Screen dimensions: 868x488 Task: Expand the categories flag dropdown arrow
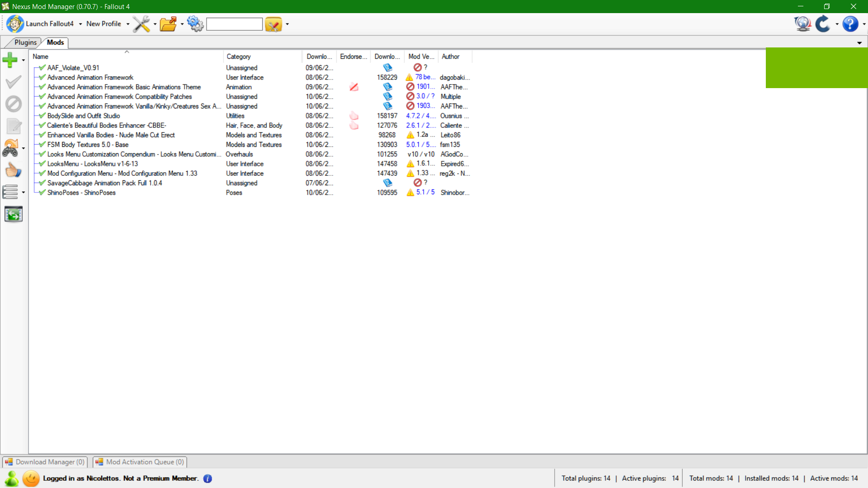tap(287, 24)
